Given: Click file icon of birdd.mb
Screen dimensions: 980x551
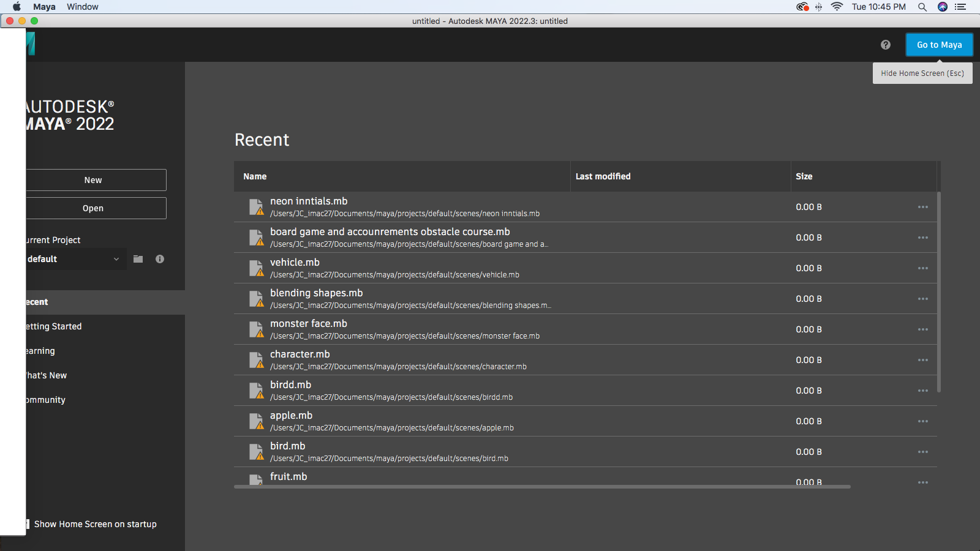Looking at the screenshot, I should [x=256, y=391].
